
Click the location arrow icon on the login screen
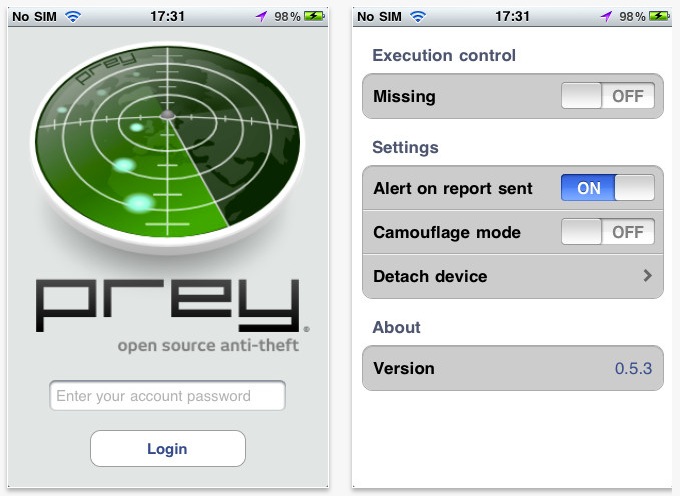[261, 16]
